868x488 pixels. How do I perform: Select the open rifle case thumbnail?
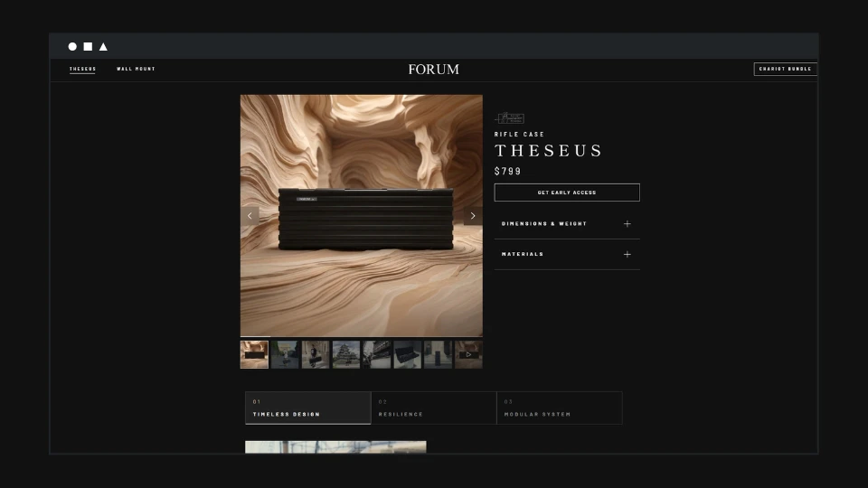[408, 354]
